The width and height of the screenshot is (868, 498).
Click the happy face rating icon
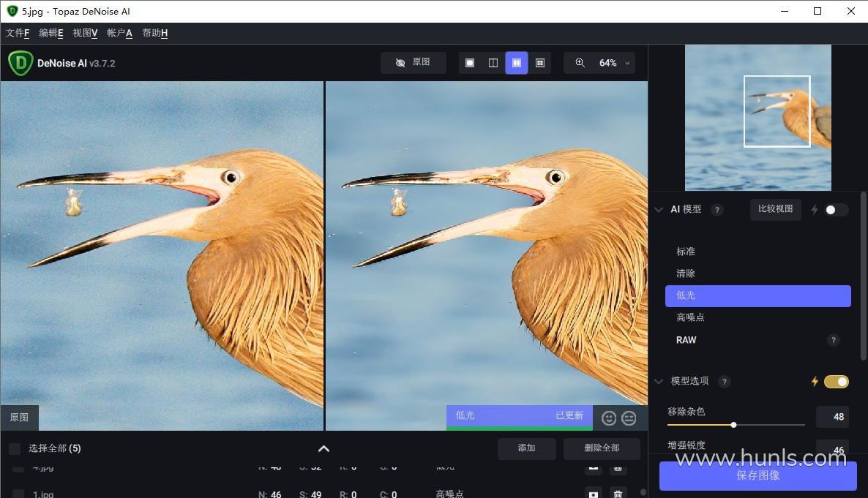coord(609,418)
